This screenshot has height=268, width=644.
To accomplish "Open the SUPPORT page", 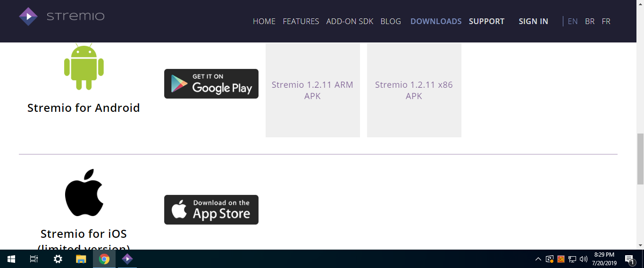I will (x=486, y=21).
